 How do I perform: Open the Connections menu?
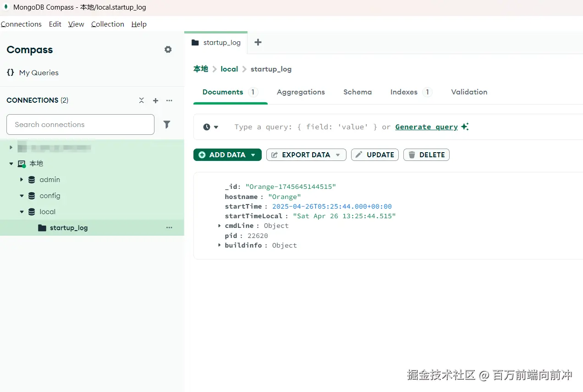(21, 24)
